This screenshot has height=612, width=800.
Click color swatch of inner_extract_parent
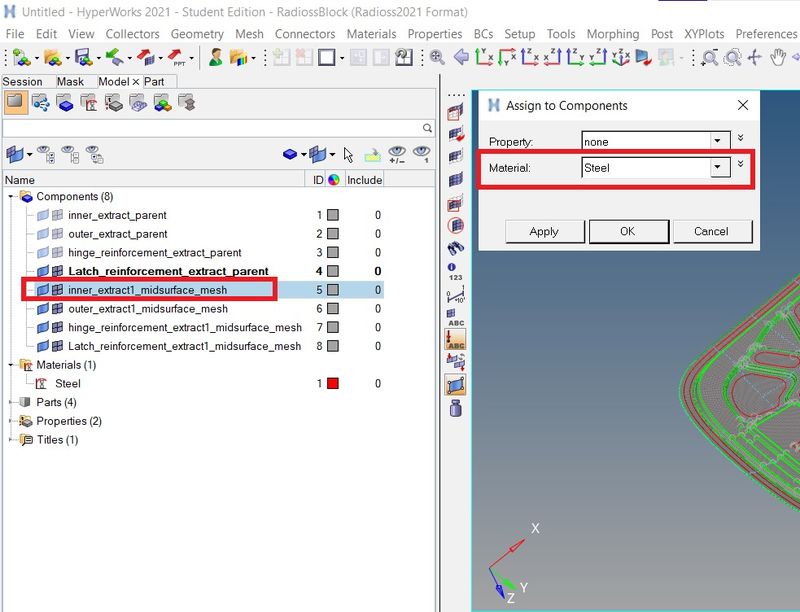(x=333, y=215)
